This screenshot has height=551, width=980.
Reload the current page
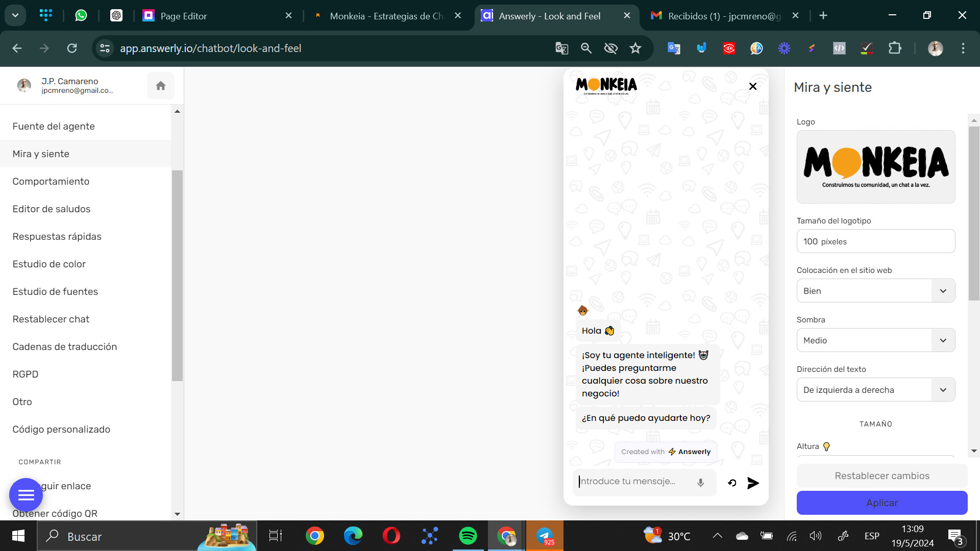click(x=72, y=48)
